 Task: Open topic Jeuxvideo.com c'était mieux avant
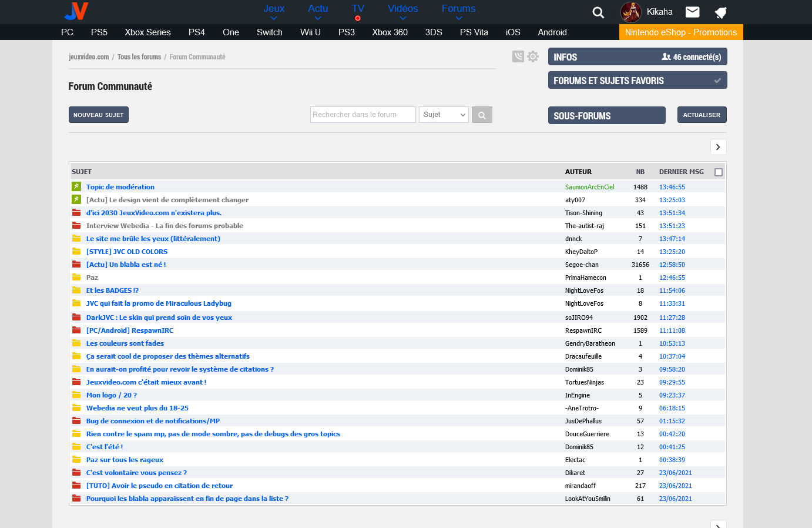[146, 382]
